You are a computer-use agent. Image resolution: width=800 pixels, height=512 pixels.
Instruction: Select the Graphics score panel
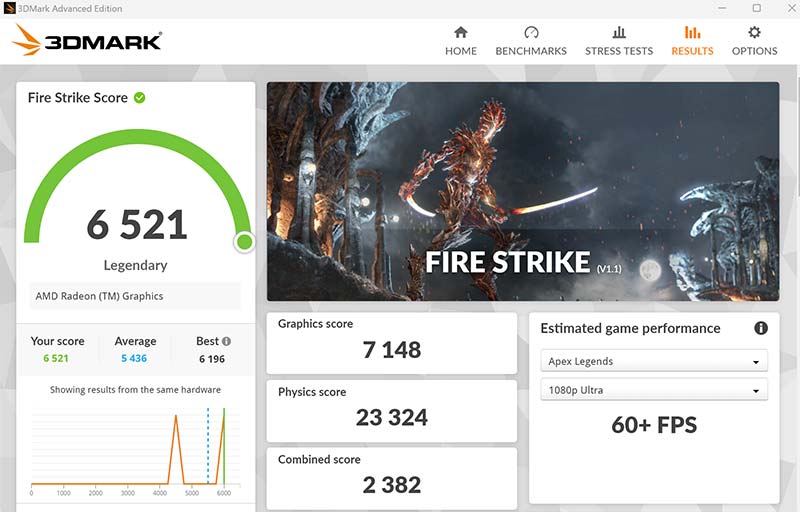tap(391, 340)
